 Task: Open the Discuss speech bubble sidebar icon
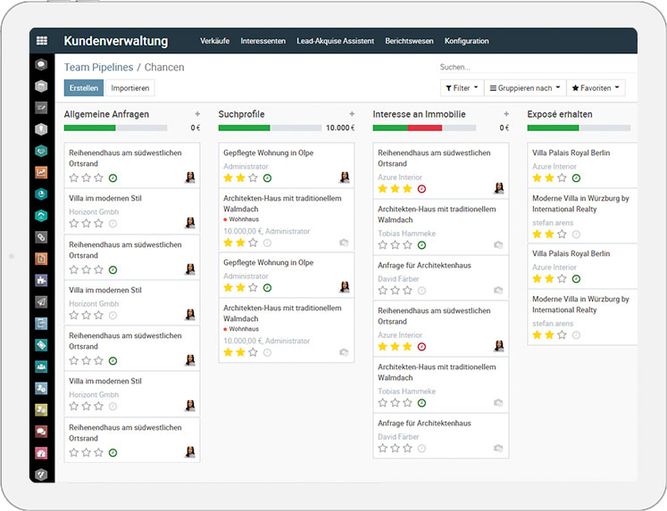(41, 65)
